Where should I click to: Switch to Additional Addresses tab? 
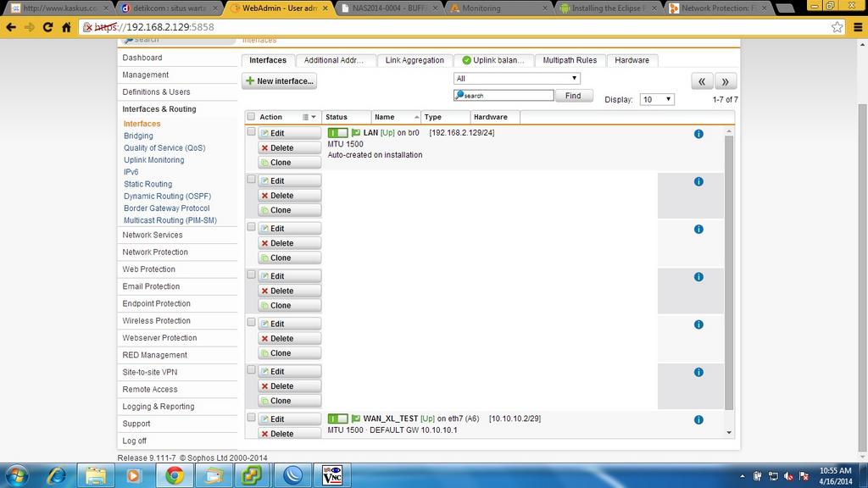click(x=336, y=60)
